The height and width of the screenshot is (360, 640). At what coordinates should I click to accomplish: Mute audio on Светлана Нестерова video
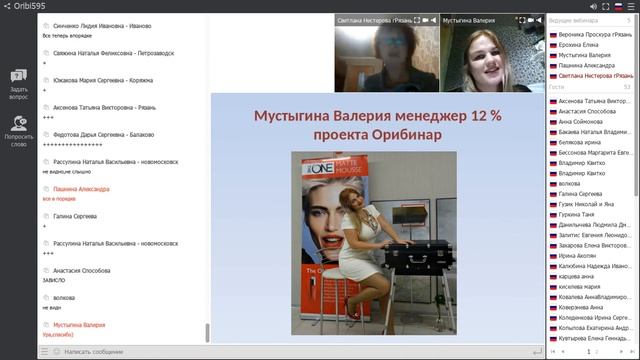click(433, 20)
